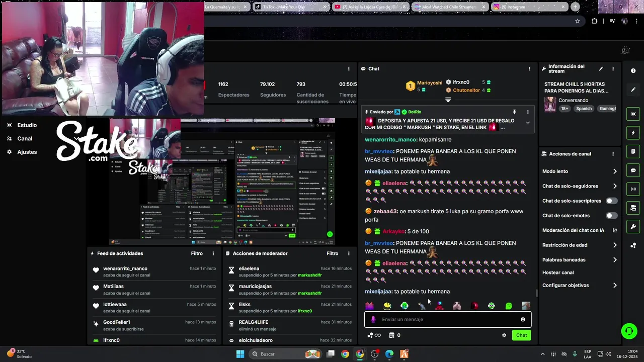Open ifrxnc0 moderator link on iilsks row
The width and height of the screenshot is (644, 362).
pos(305,311)
